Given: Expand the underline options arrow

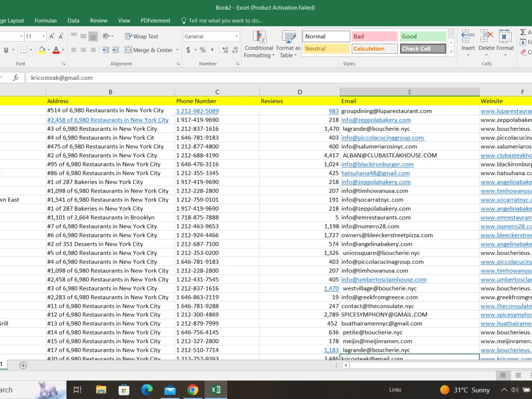Looking at the screenshot, I should [x=13, y=50].
